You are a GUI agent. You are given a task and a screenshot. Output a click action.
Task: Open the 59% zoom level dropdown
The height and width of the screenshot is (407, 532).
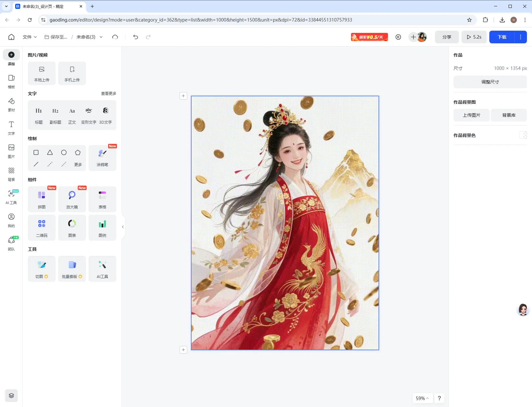click(x=422, y=398)
